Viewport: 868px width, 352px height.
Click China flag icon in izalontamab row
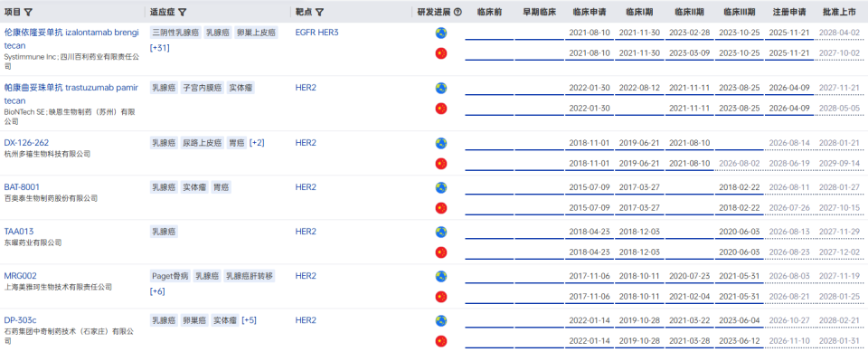[x=441, y=53]
